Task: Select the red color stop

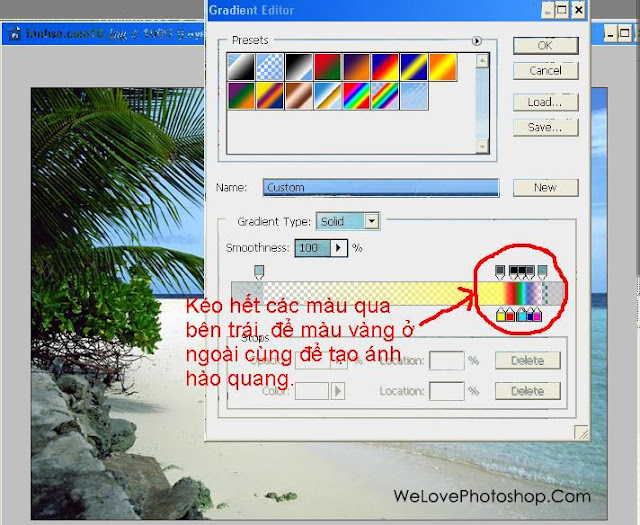Action: [x=510, y=315]
